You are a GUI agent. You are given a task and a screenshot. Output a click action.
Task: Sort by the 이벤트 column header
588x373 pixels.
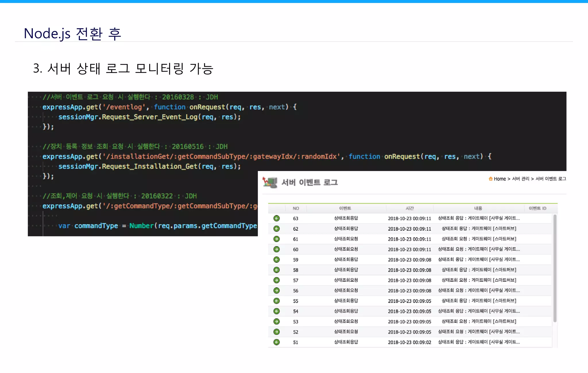(345, 208)
